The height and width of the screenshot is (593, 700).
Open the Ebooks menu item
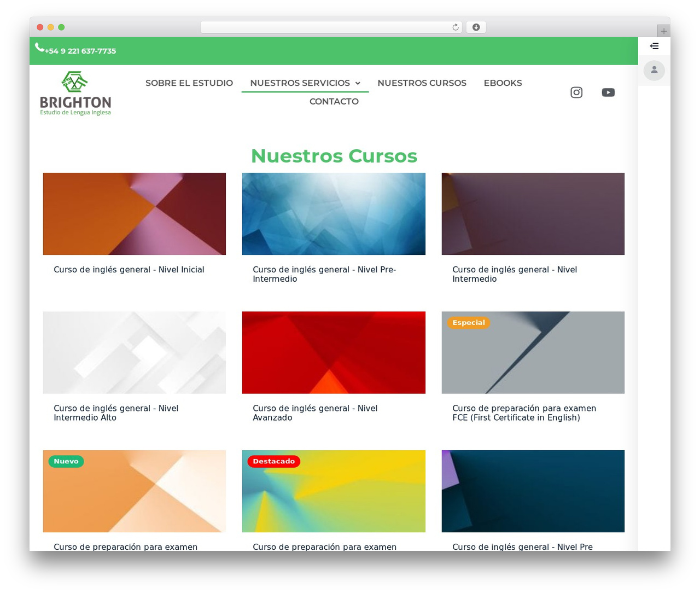click(x=503, y=83)
